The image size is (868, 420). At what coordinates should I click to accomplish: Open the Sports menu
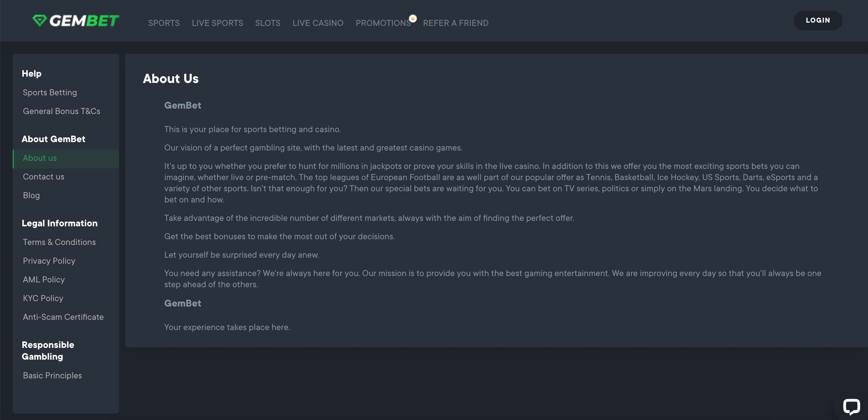[164, 23]
